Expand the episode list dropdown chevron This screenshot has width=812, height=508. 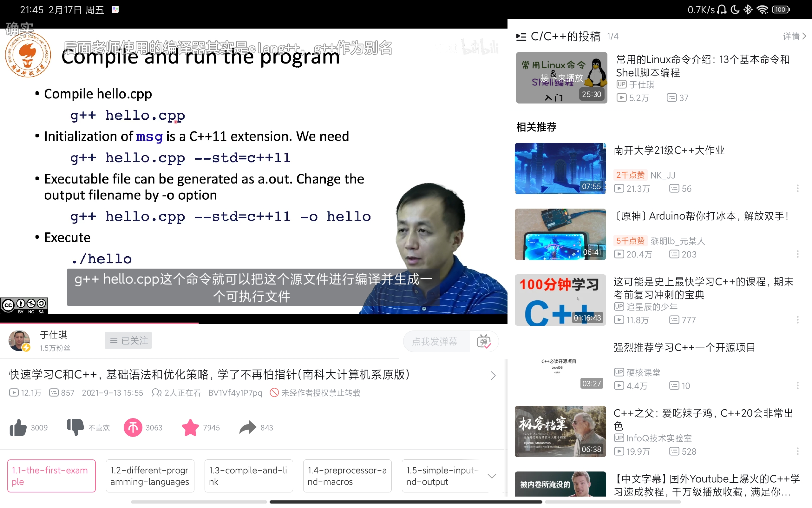click(492, 476)
